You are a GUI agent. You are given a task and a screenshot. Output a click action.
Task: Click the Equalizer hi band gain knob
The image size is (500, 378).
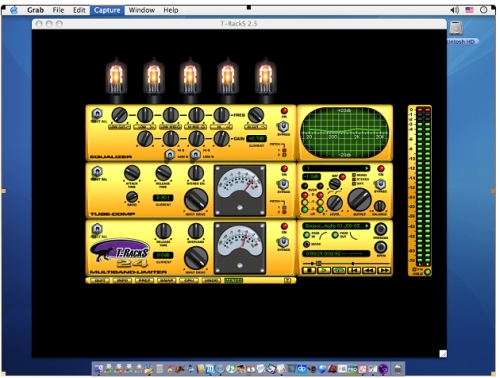(221, 139)
